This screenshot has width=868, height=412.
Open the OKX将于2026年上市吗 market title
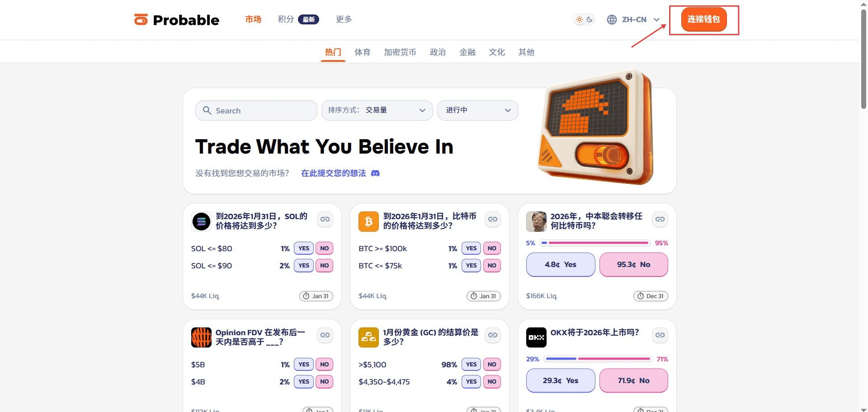point(594,332)
